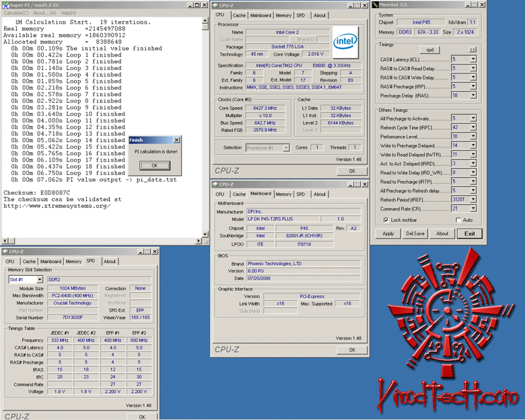Click the Super PI scroll down arrow
This screenshot has height=420, width=525.
coord(205,234)
